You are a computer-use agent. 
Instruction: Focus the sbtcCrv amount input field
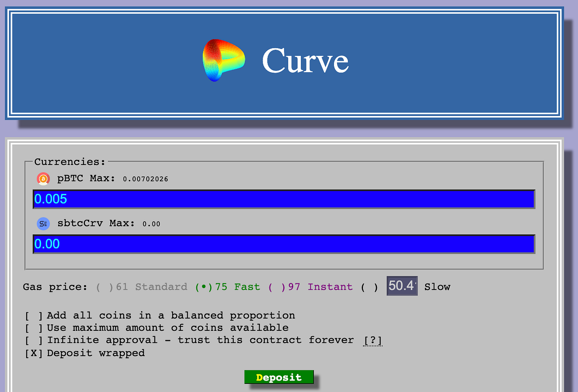coord(284,244)
